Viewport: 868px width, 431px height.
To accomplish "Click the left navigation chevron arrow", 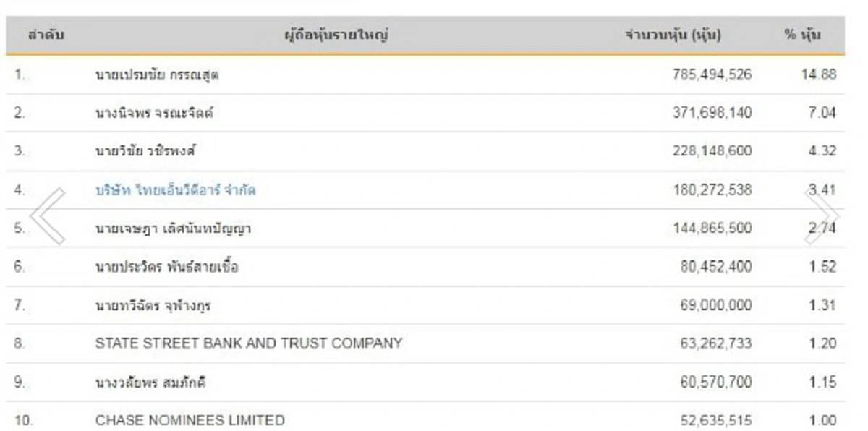I will (x=45, y=215).
